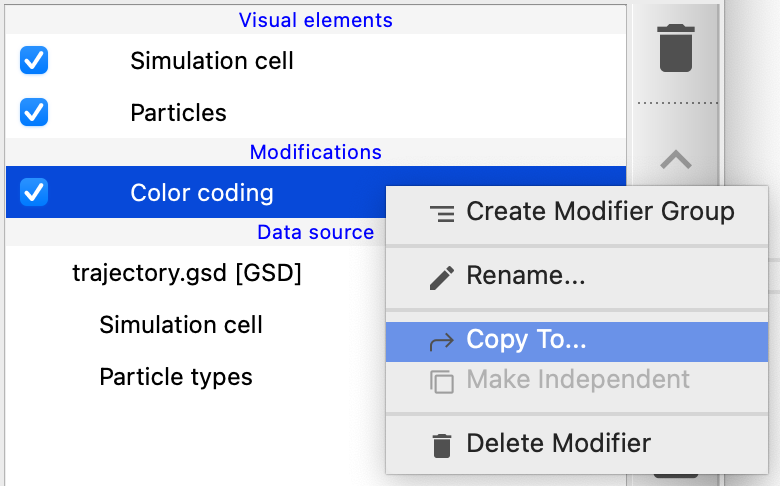Select Particle types pipeline entry
The width and height of the screenshot is (780, 486).
point(176,377)
